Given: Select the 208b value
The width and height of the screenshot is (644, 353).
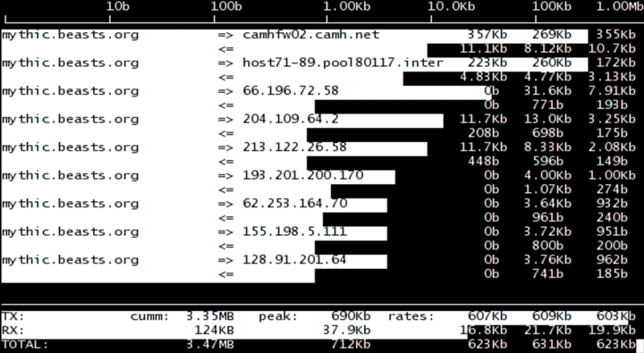Looking at the screenshot, I should click(x=483, y=133).
